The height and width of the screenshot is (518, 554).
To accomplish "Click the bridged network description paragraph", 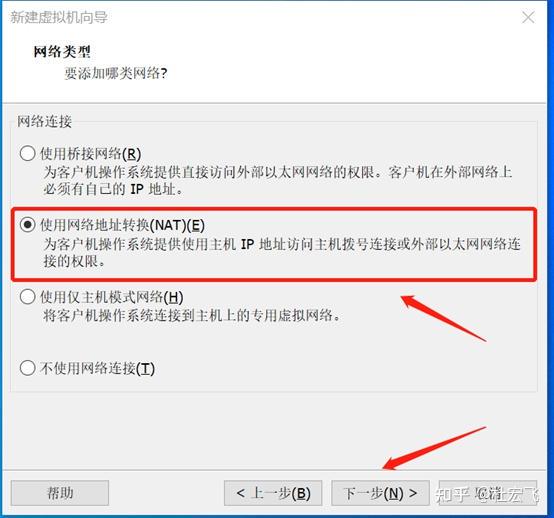I will pos(278,181).
